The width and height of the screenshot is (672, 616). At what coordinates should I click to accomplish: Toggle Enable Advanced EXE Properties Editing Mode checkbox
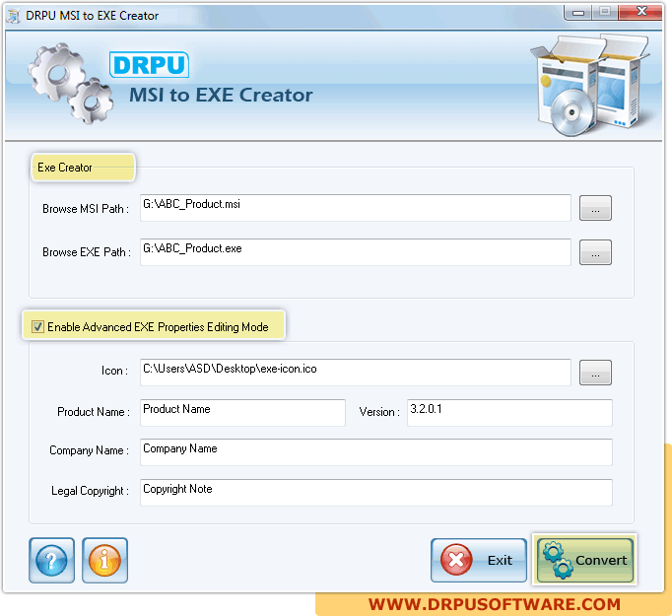pos(37,327)
